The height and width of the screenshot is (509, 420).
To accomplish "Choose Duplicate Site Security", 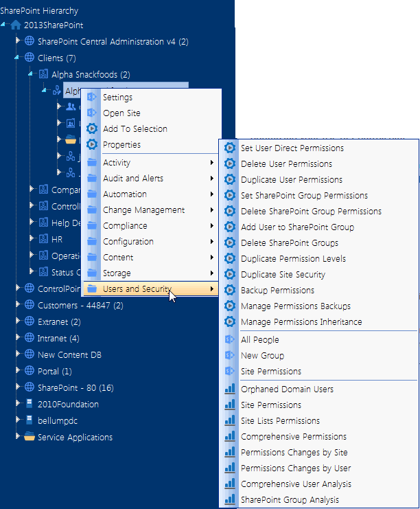I will pos(319,274).
